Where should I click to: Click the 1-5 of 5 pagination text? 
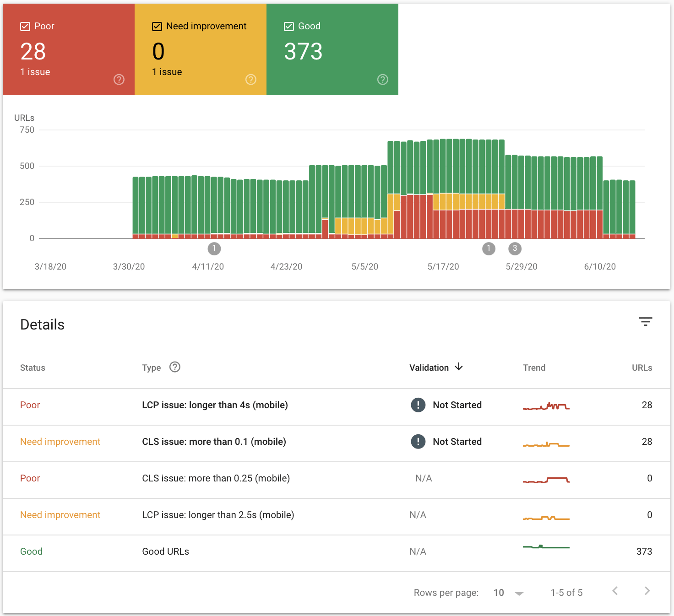coord(566,593)
